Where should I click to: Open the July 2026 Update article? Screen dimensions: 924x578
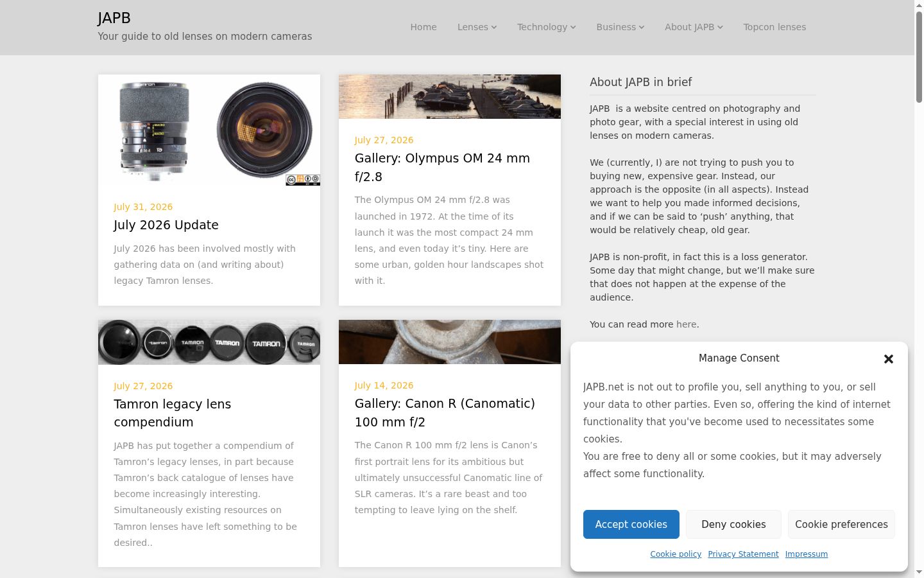tap(166, 225)
